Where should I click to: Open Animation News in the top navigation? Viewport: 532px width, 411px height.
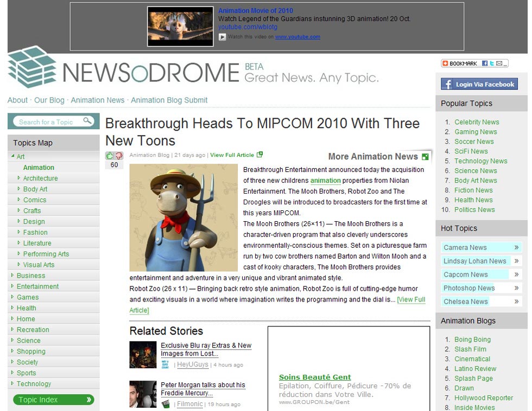click(x=98, y=100)
